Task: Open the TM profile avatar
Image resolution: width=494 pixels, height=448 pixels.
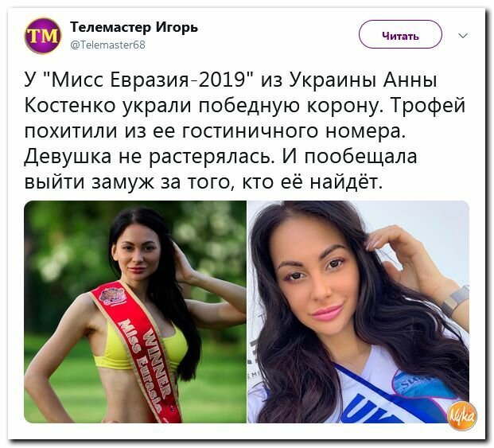Action: point(43,35)
